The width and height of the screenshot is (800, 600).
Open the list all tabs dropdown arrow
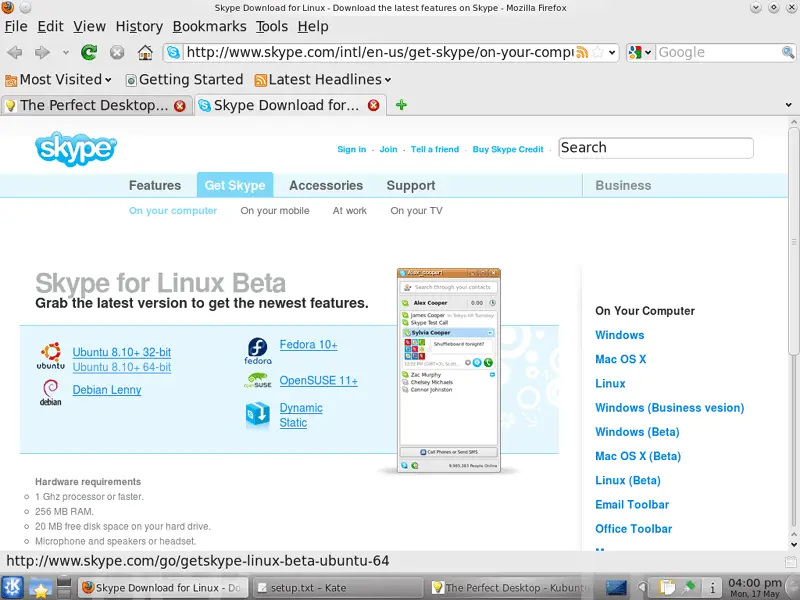(788, 105)
